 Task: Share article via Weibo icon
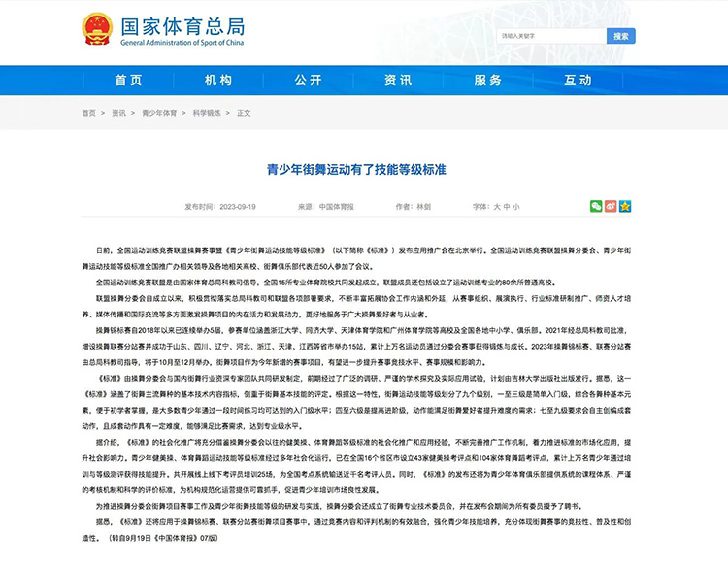point(611,206)
